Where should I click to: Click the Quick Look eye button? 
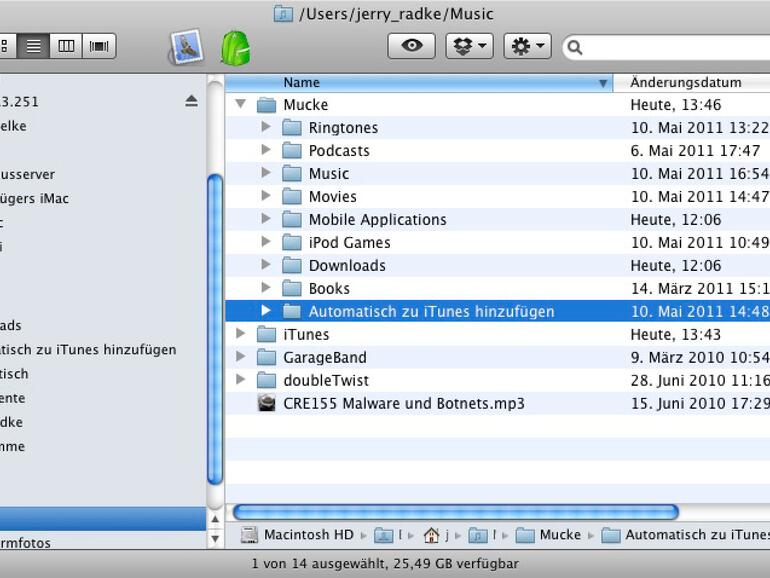[412, 46]
